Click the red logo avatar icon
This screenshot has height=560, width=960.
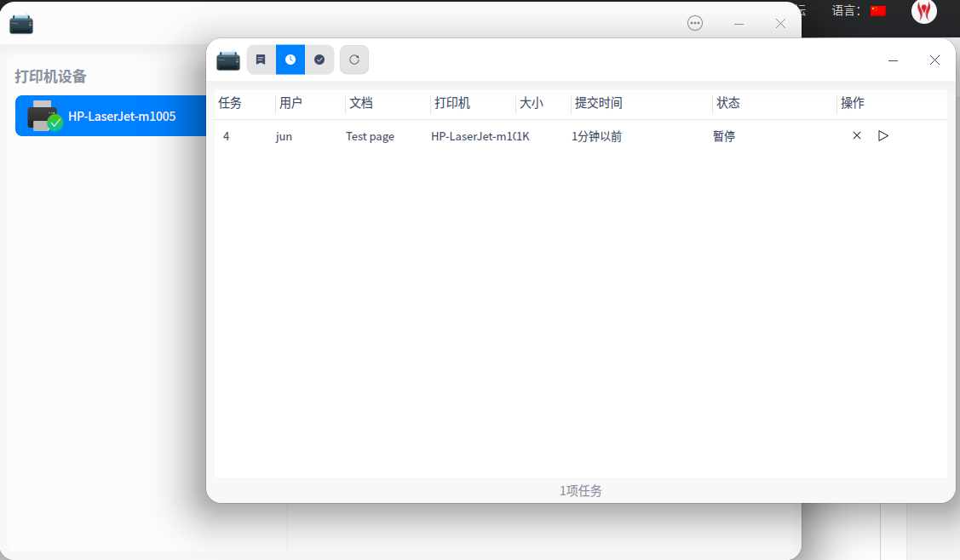point(924,10)
